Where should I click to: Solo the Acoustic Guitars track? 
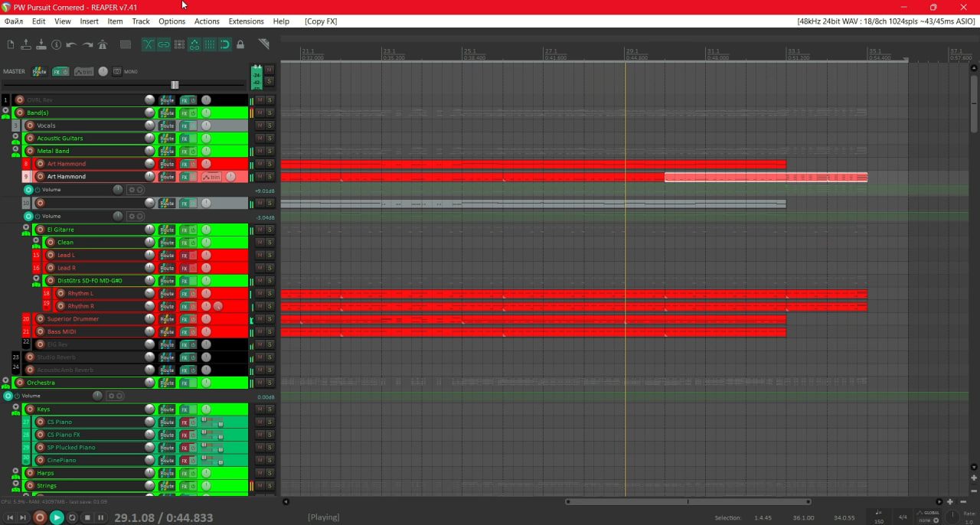pyautogui.click(x=269, y=139)
